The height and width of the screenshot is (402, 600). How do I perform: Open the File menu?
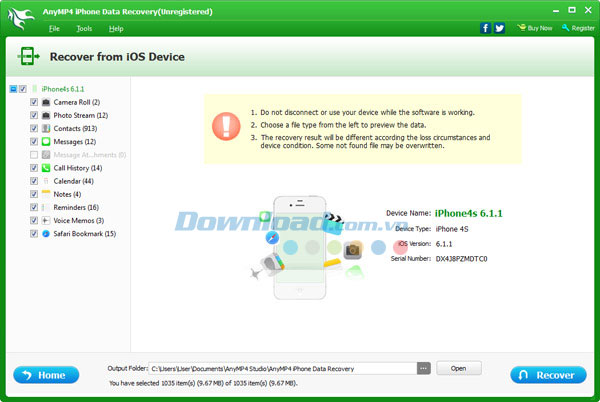click(x=54, y=29)
